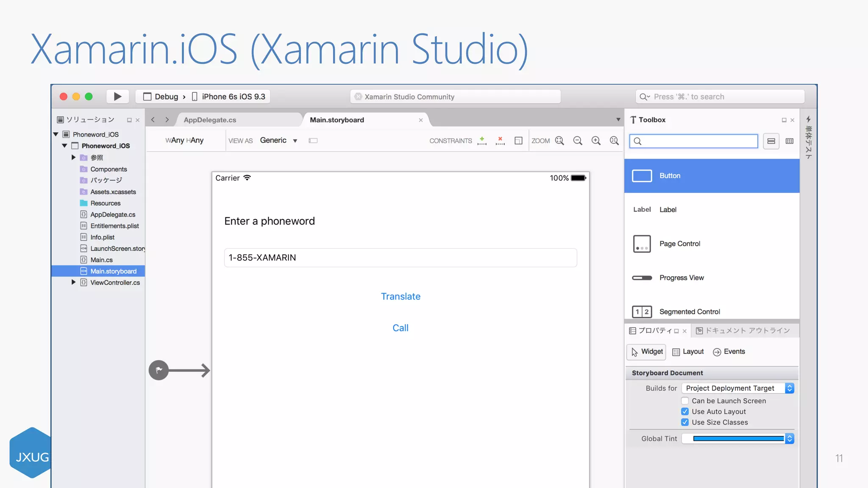Select the WAny HAny size class control

[x=184, y=140]
